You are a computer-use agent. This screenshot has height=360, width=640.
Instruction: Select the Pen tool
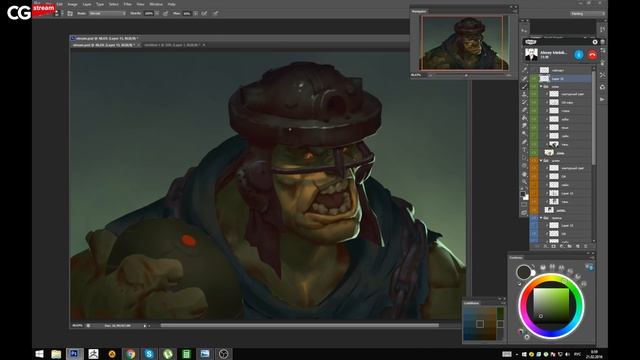coord(524,142)
